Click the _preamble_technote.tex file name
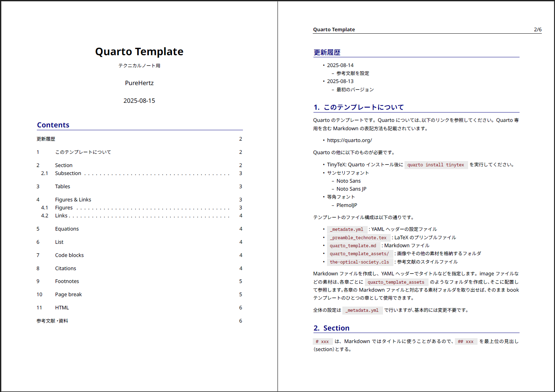Viewport: 555px width, 392px height. (x=358, y=238)
